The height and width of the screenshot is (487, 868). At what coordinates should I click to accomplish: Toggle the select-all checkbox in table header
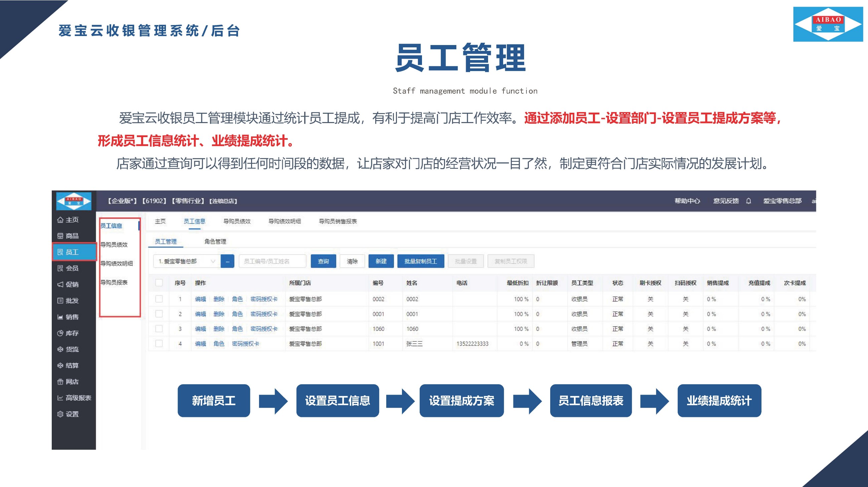(x=159, y=283)
